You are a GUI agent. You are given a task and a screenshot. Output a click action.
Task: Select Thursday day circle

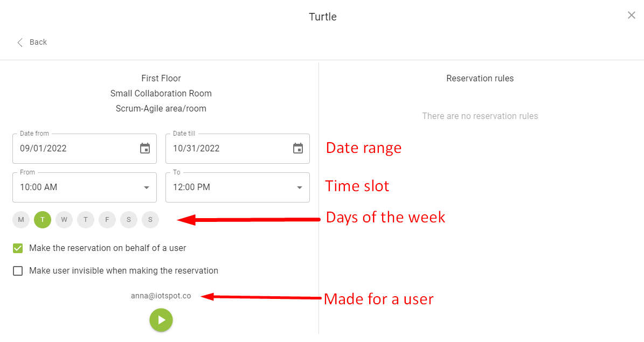click(x=86, y=220)
